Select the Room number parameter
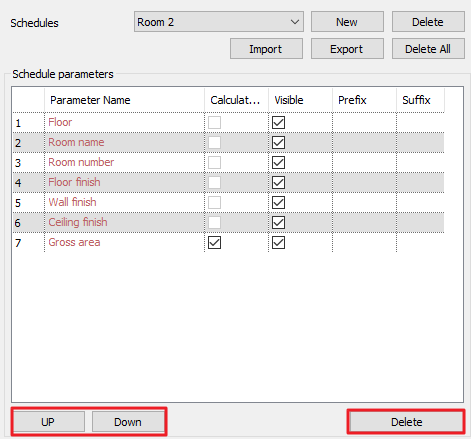Image resolution: width=471 pixels, height=439 pixels. coord(81,162)
